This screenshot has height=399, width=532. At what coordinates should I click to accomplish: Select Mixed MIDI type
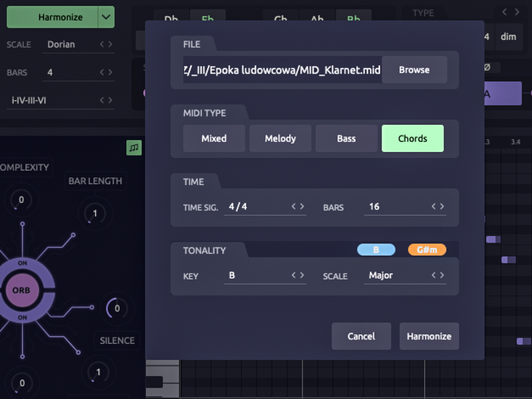coord(214,139)
